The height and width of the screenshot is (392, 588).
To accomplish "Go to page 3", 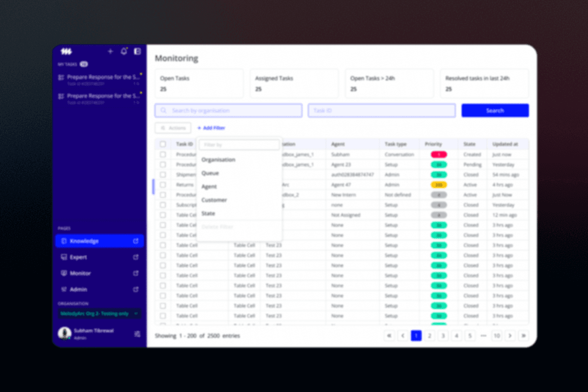I will click(443, 336).
